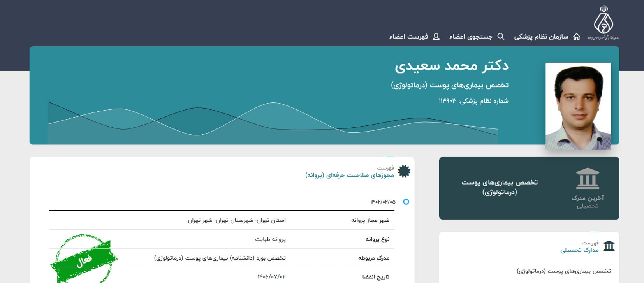Screen dimensions: 644x283
Task: Click the building icon beside مدارک تحصیلی
Action: click(x=609, y=246)
